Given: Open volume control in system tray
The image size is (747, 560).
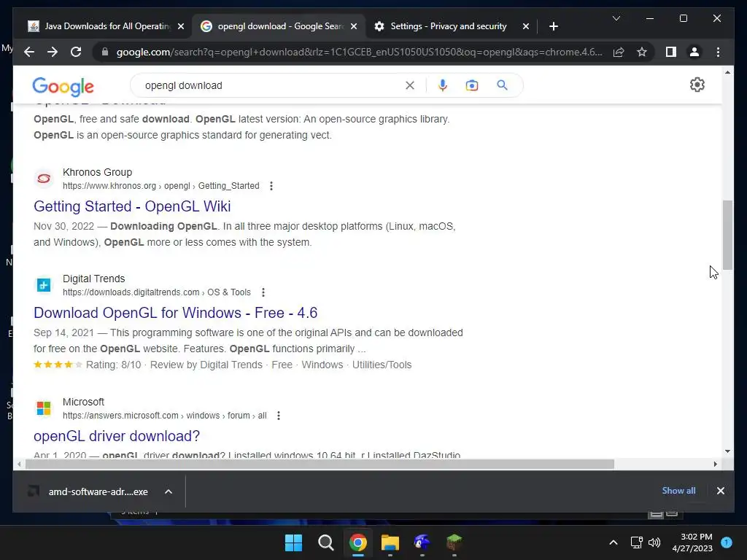Looking at the screenshot, I should [x=654, y=542].
